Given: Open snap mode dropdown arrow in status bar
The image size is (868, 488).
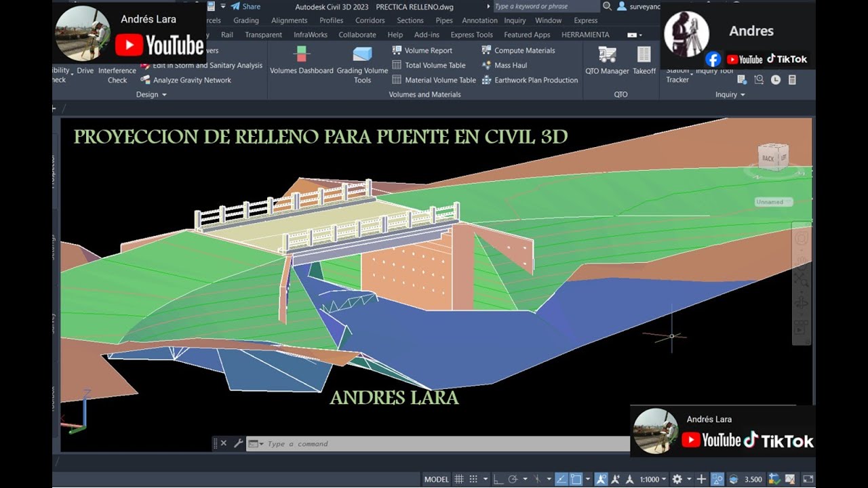Looking at the screenshot, I should click(485, 479).
